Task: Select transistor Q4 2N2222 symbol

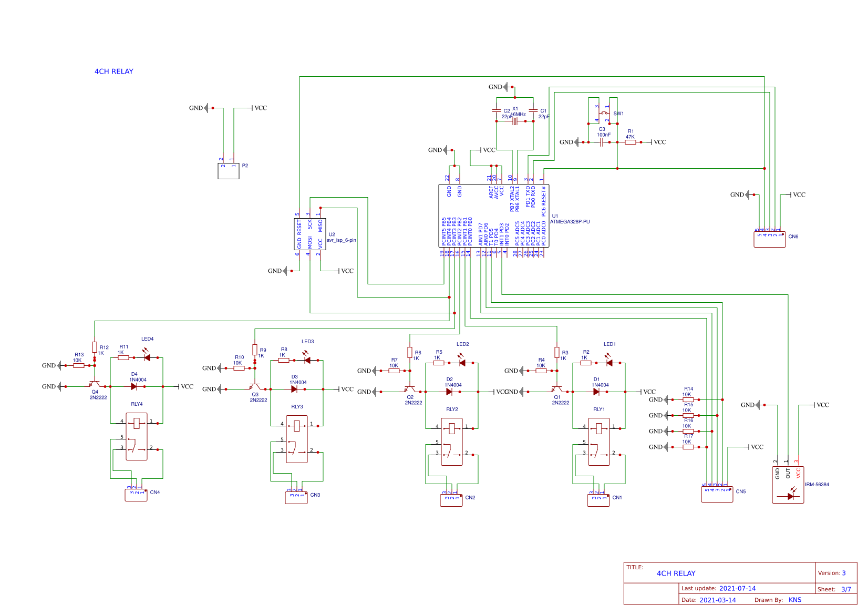Action: (95, 384)
